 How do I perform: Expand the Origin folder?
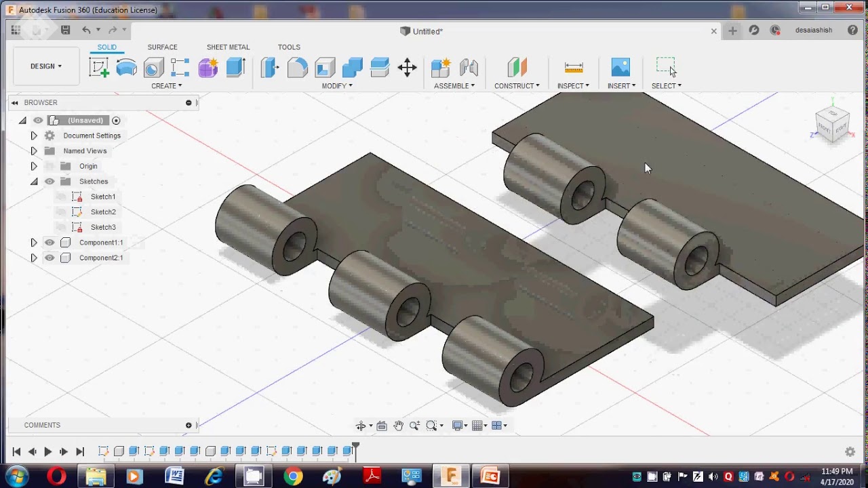(x=34, y=166)
